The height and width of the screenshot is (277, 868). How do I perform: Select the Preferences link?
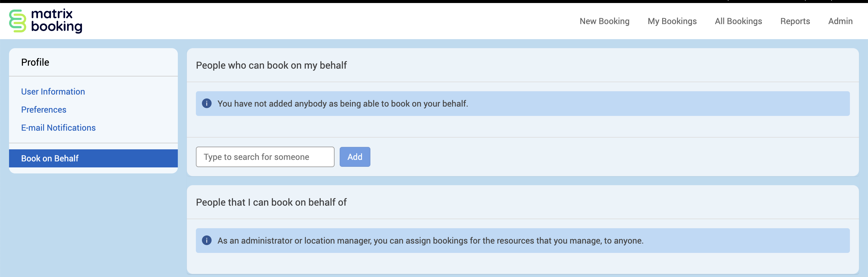point(44,110)
